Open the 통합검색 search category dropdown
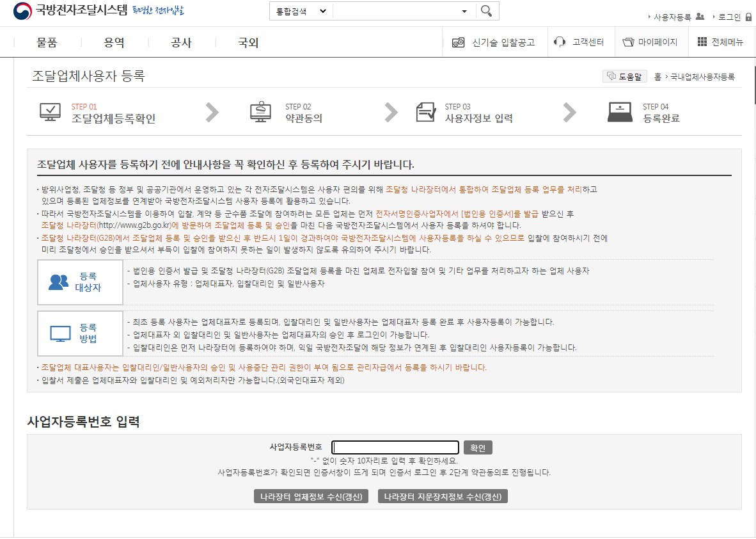Screen dimensions: 756x539 click(x=301, y=11)
